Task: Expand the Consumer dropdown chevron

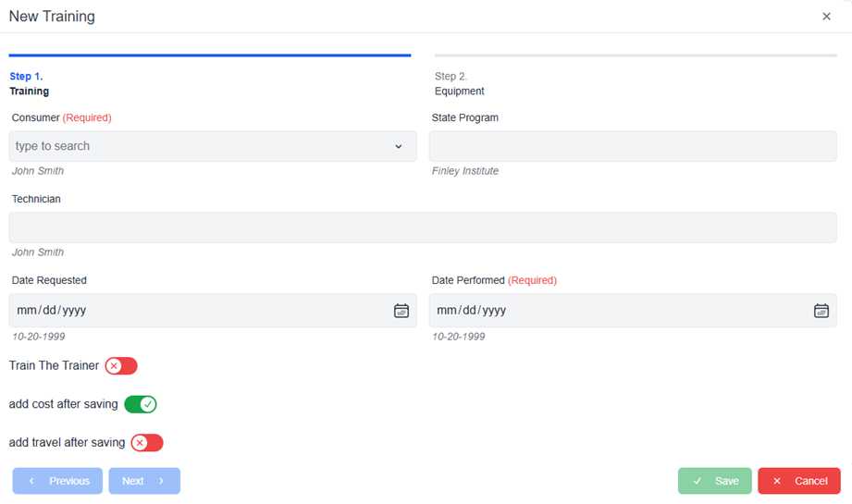Action: point(399,147)
